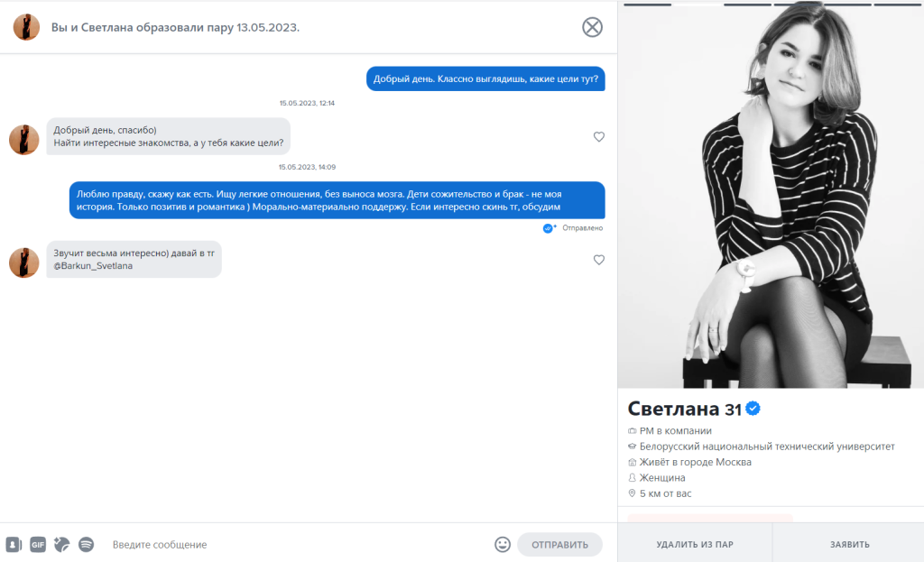Viewport: 924px width, 562px height.
Task: Open the contact card icon in message bar
Action: 14,544
